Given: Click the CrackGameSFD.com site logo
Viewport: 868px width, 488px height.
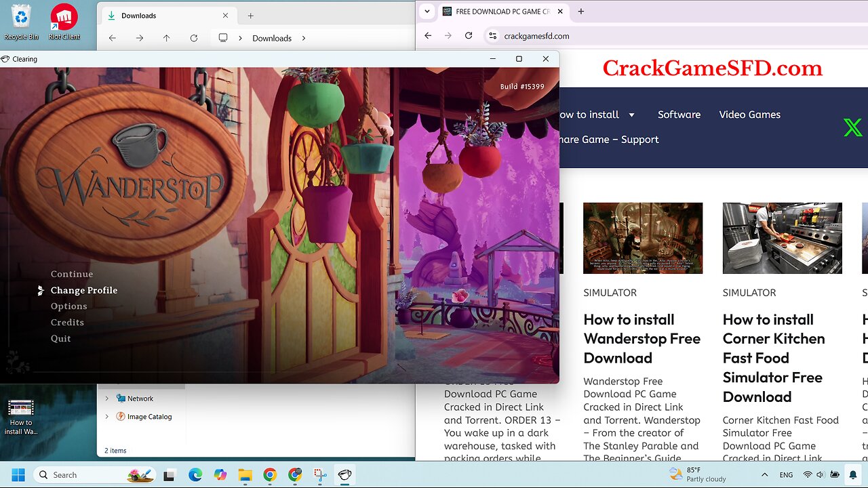Looking at the screenshot, I should point(712,68).
